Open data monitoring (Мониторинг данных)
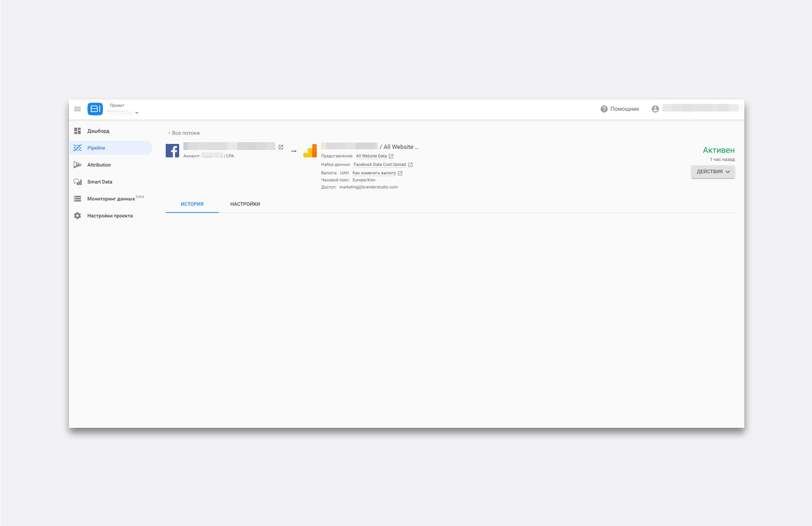The width and height of the screenshot is (812, 526). [x=111, y=199]
